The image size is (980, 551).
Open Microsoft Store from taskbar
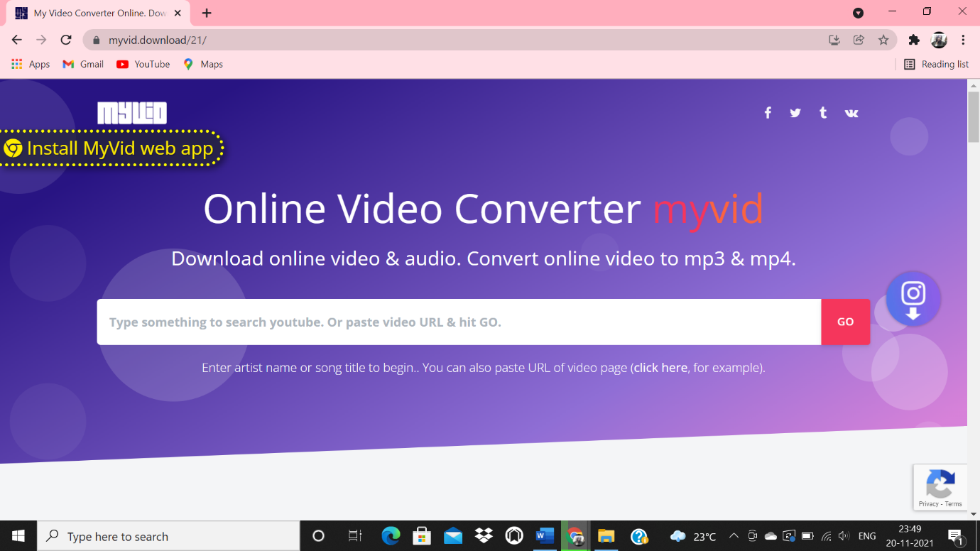(x=422, y=536)
